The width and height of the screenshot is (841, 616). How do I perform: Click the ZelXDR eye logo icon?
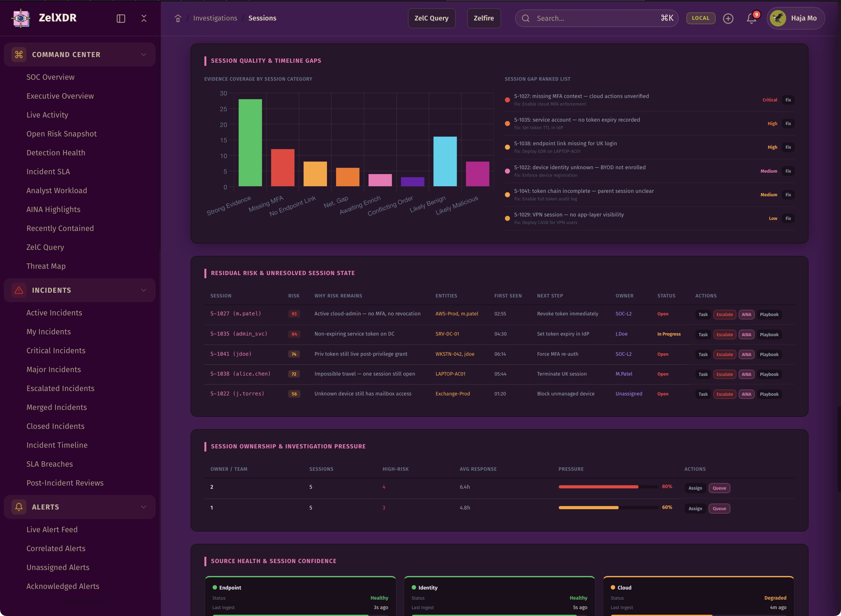(x=21, y=18)
